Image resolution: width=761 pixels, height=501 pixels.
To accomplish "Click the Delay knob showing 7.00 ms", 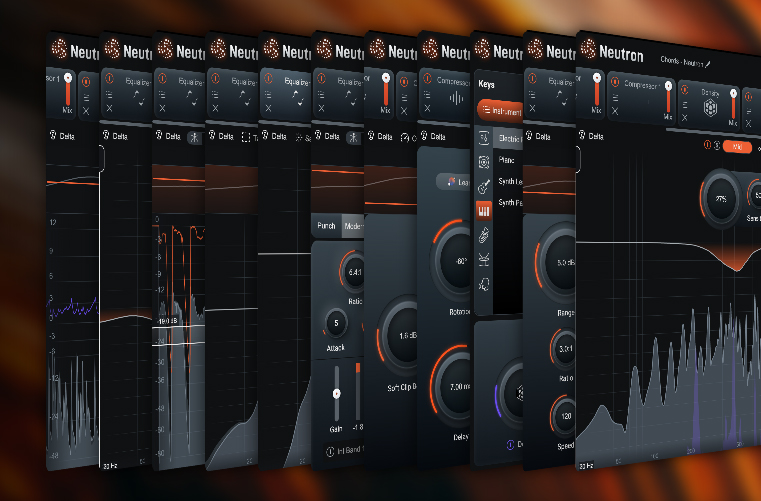I will [450, 387].
